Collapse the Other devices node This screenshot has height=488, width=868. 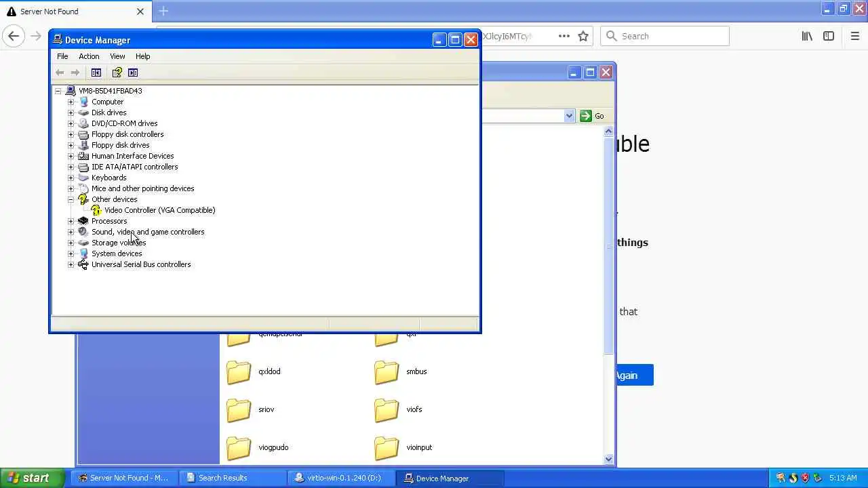click(71, 199)
